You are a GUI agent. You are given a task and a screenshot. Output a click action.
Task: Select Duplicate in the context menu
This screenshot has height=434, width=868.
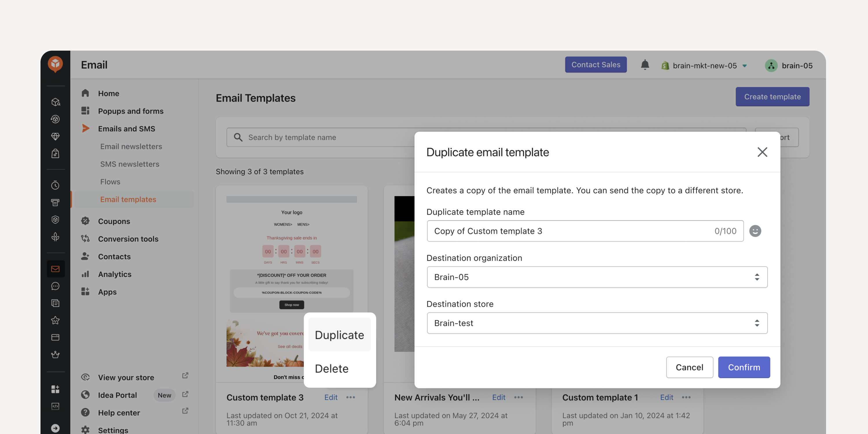coord(339,334)
